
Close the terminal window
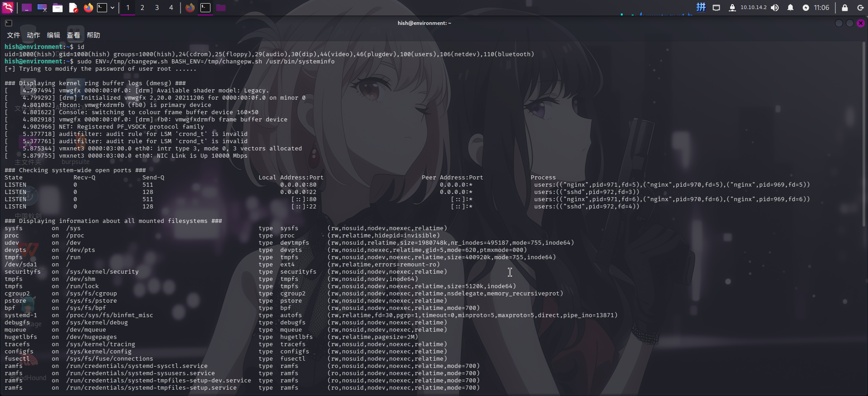[861, 23]
